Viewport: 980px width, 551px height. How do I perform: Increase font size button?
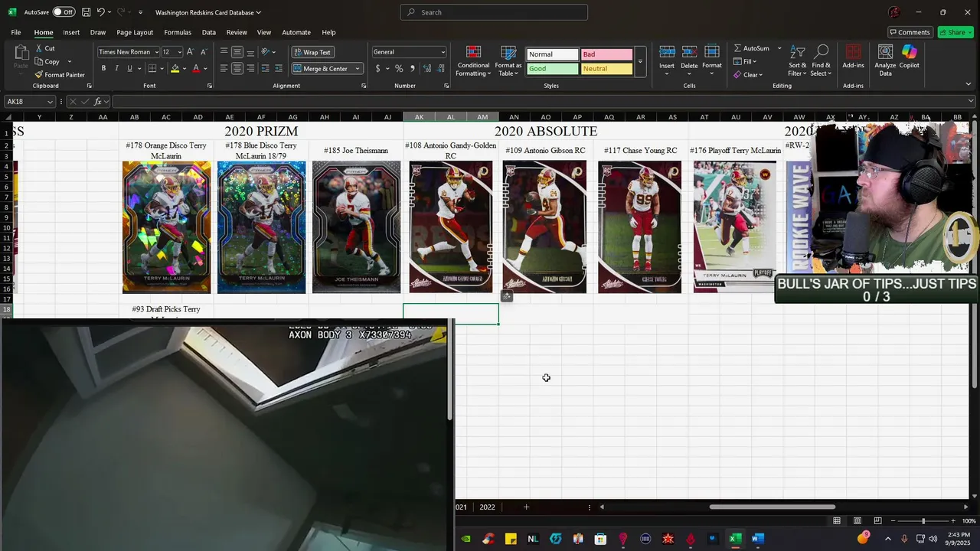point(191,52)
